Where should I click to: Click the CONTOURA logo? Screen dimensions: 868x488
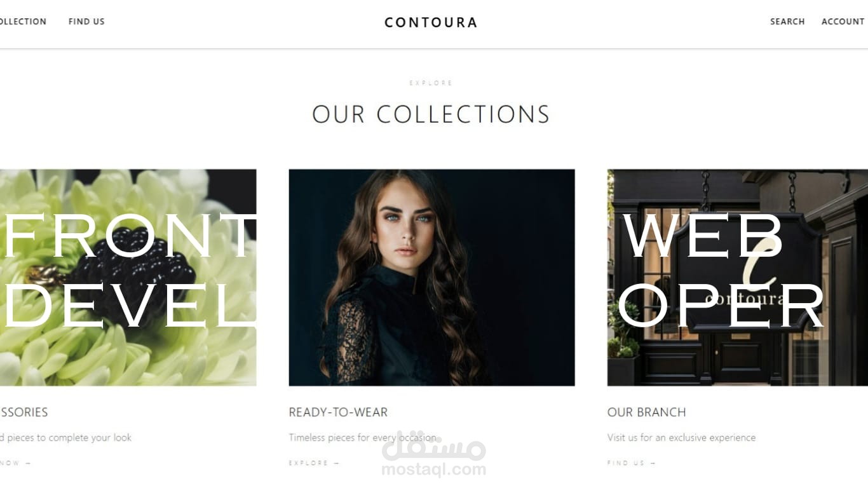coord(431,22)
